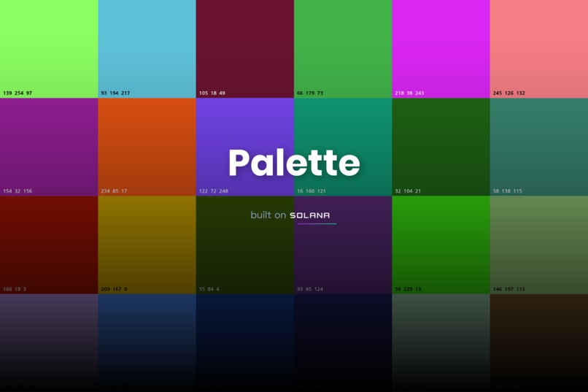Select the unlabeled dark brown bottom-row swatch
Viewport: 588px width, 392px height.
click(539, 343)
